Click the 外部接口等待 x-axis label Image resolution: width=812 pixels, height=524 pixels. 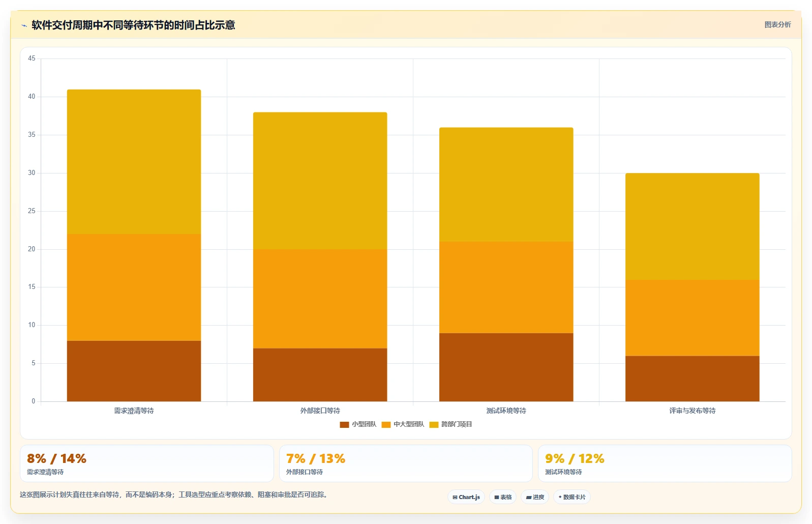[320, 411]
